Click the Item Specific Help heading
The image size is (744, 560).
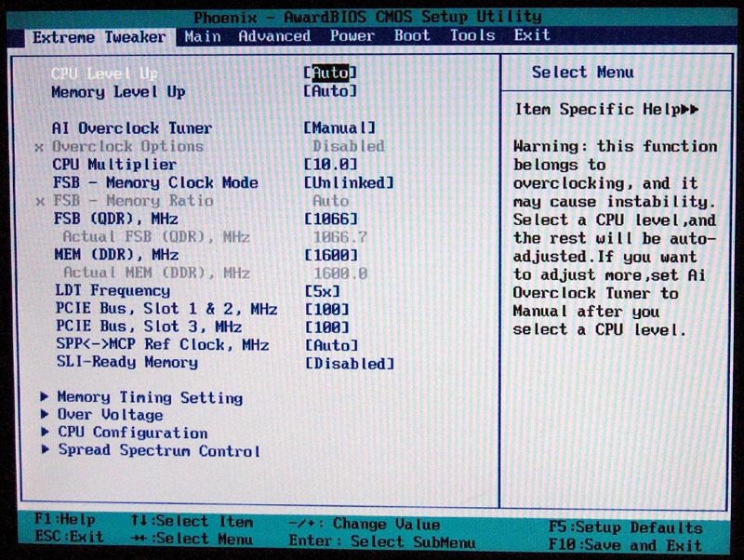(598, 109)
